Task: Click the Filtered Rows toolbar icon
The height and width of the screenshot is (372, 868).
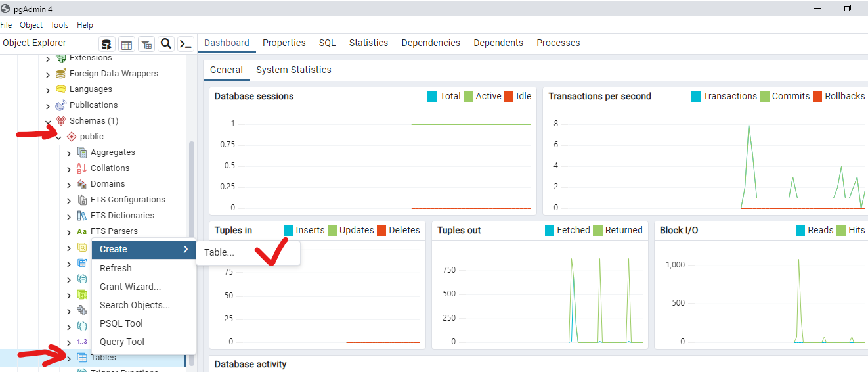Action: click(146, 44)
